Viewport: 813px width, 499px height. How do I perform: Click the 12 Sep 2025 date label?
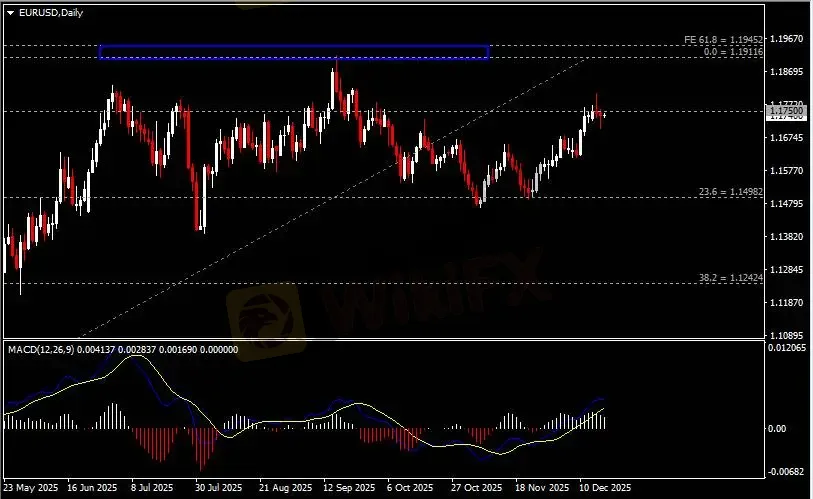pos(349,488)
